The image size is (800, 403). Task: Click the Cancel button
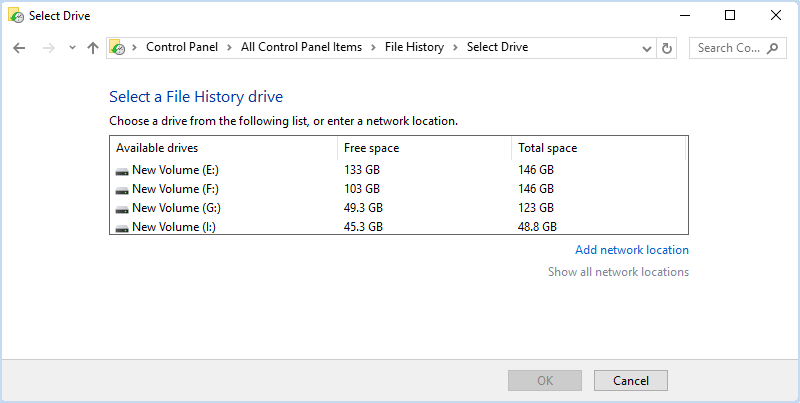(x=631, y=381)
